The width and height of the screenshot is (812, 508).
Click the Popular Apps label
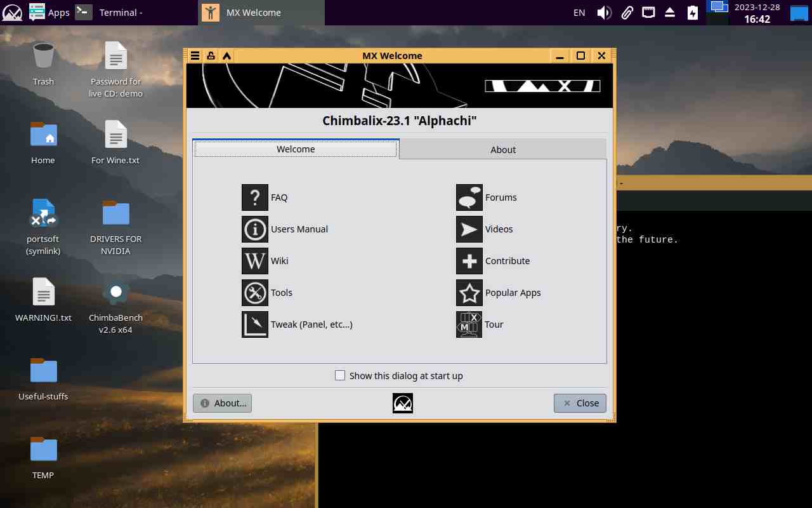pyautogui.click(x=513, y=293)
